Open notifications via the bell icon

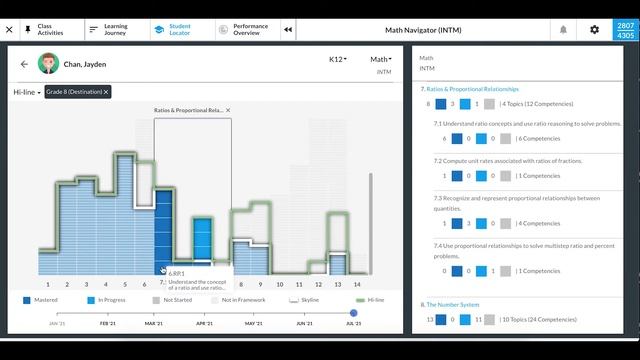coord(563,29)
